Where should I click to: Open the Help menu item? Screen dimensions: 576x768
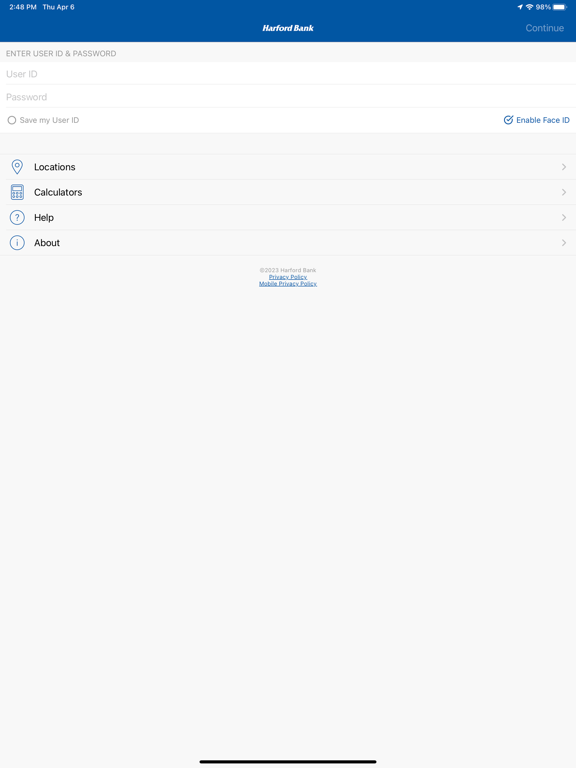coord(288,217)
